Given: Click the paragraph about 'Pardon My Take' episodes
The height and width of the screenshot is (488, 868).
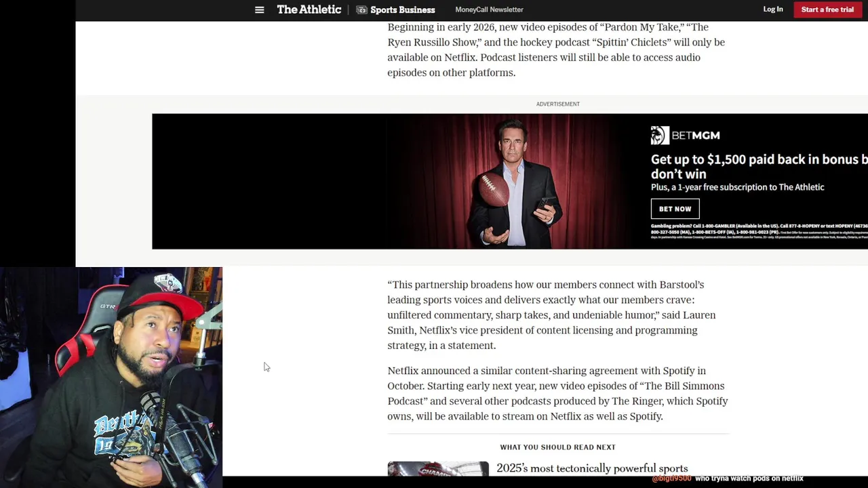Looking at the screenshot, I should tap(556, 49).
